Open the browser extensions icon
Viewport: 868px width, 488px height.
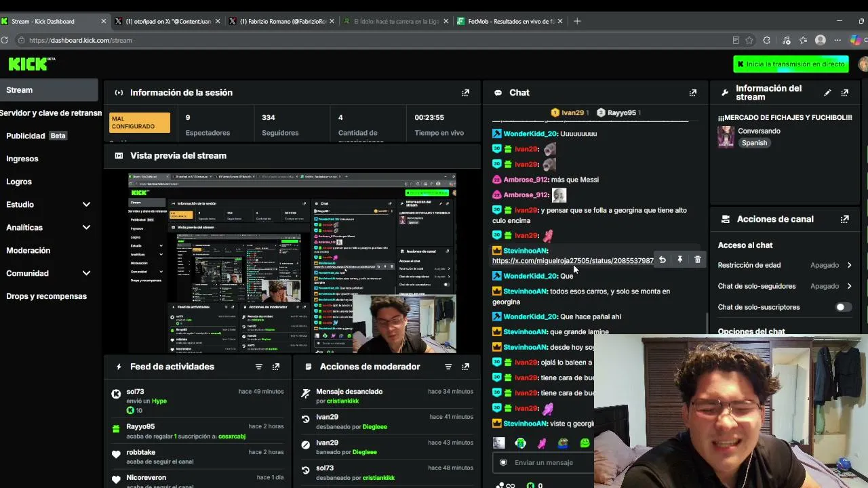[x=766, y=40]
